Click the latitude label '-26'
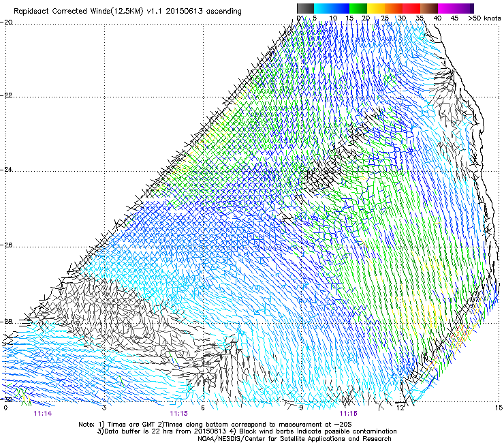 pos(6,245)
